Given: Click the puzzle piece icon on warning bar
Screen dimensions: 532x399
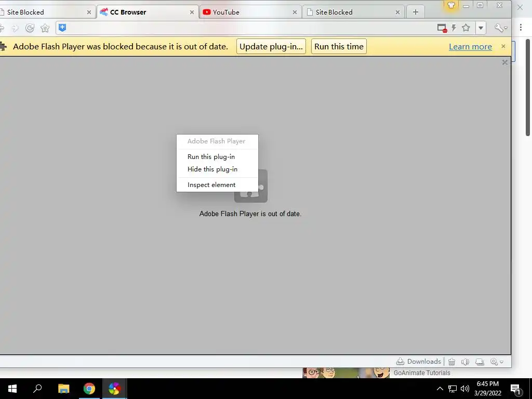Looking at the screenshot, I should click(x=3, y=46).
